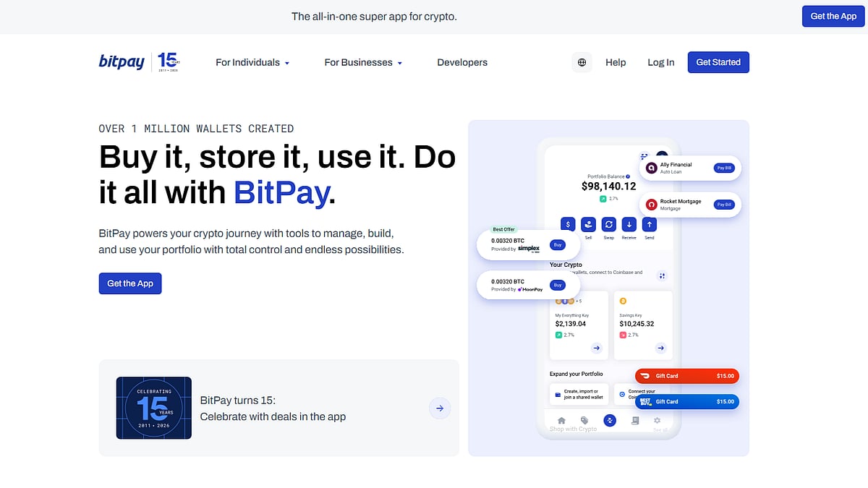Click the center swap icon in bottom bar

pyautogui.click(x=610, y=420)
